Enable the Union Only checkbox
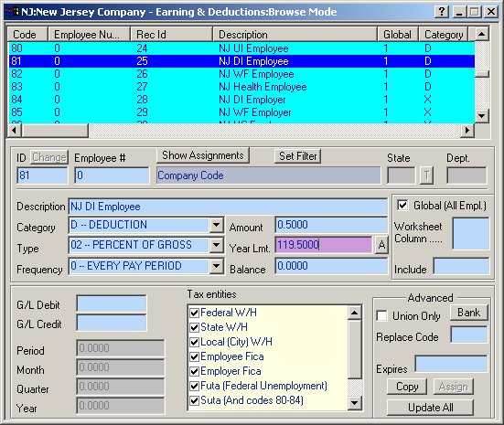This screenshot has width=504, height=425. [381, 315]
